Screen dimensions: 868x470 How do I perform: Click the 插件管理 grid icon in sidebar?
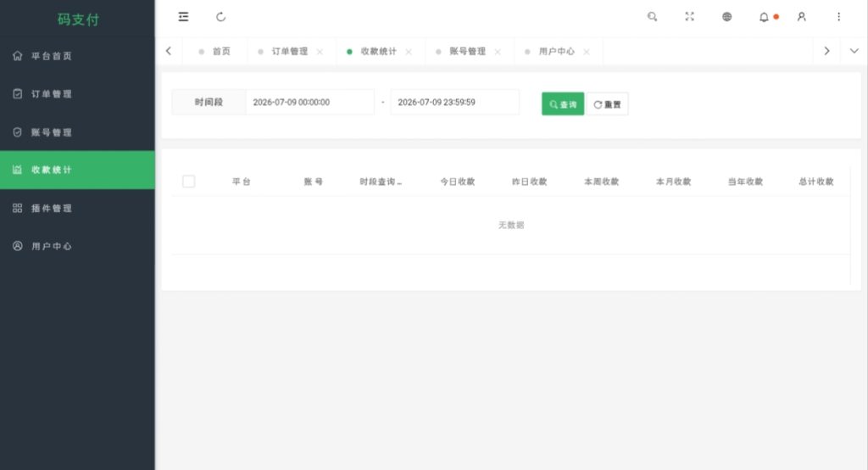18,208
